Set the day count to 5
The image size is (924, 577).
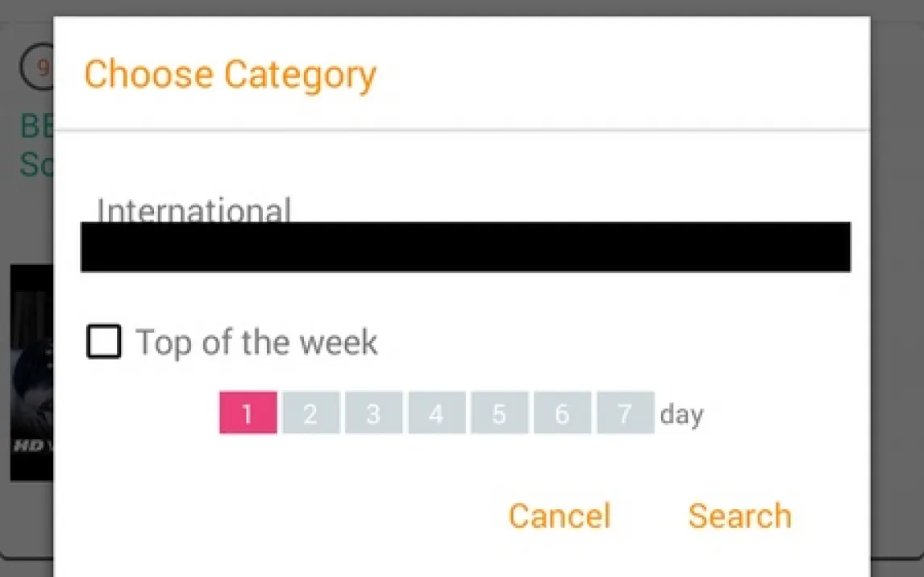(x=499, y=413)
